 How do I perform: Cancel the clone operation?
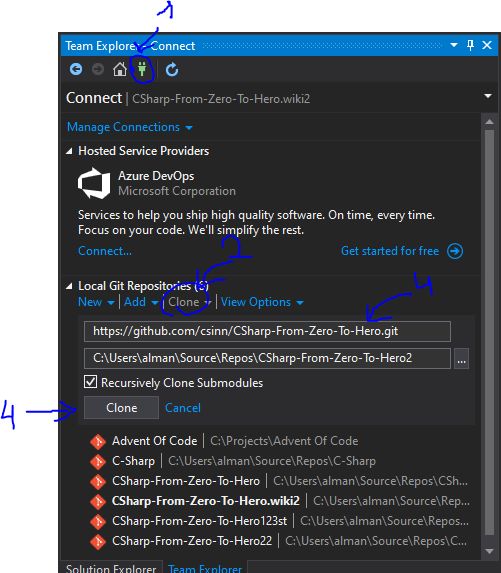coord(183,408)
